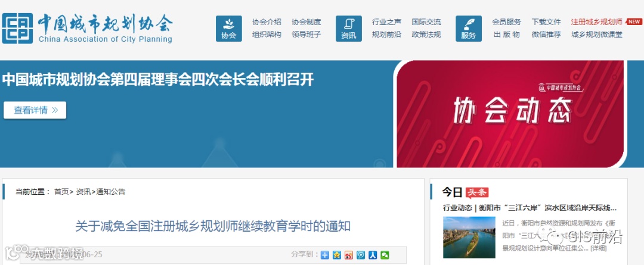Share to QQ Zone star icon

(x=337, y=255)
